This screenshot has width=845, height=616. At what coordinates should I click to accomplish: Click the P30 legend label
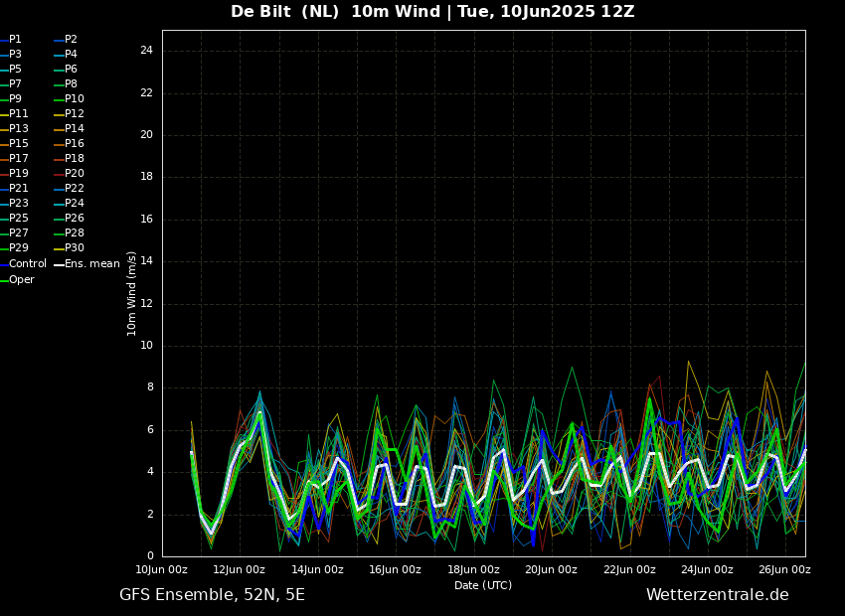pyautogui.click(x=75, y=248)
